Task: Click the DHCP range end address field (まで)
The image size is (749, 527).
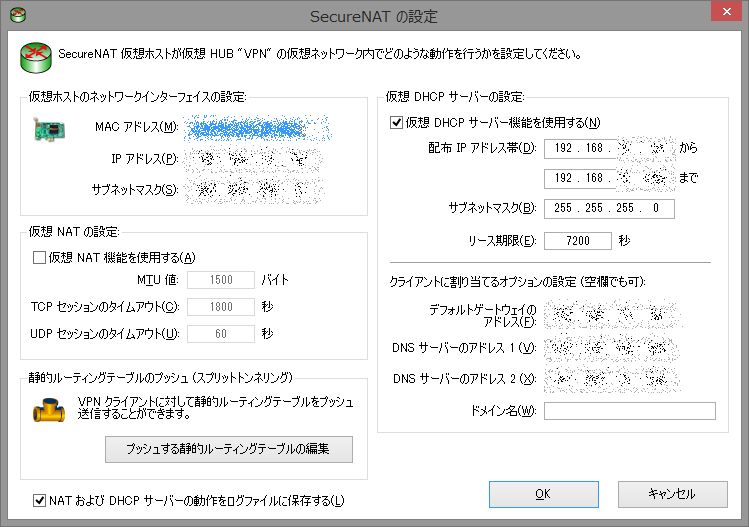Action: [610, 179]
